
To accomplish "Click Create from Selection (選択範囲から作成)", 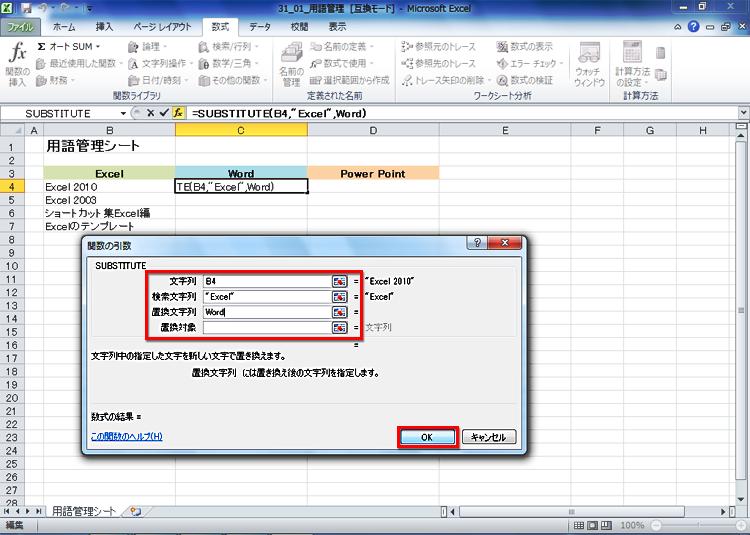I will pyautogui.click(x=350, y=80).
